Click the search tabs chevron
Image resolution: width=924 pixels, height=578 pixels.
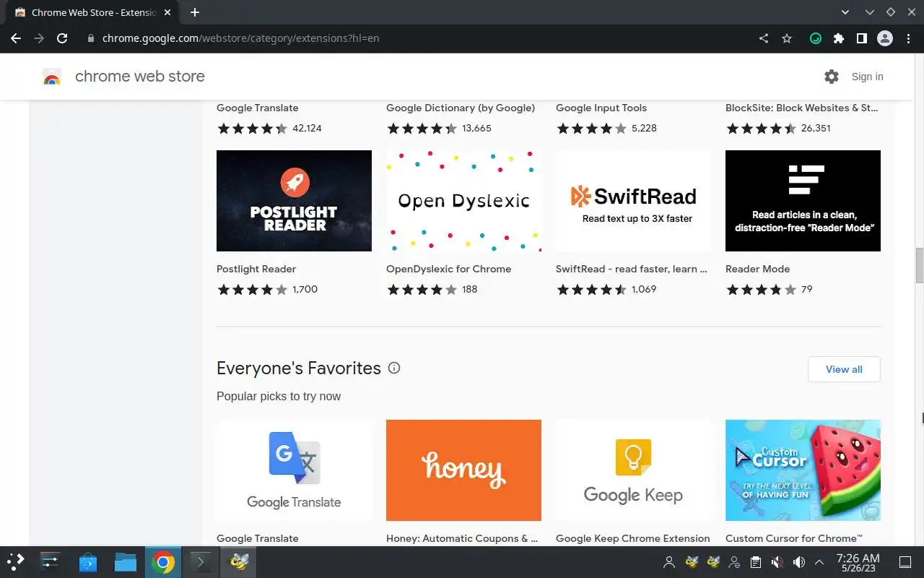point(846,12)
